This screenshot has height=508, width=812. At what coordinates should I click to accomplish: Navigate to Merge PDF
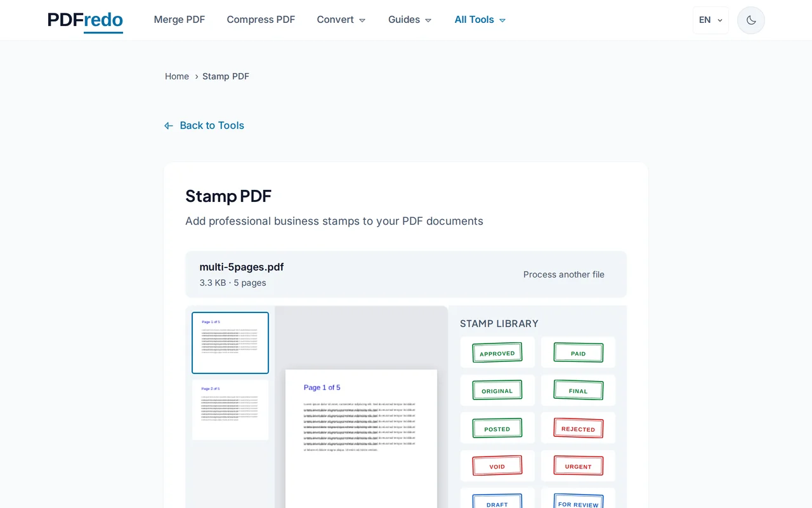point(180,20)
